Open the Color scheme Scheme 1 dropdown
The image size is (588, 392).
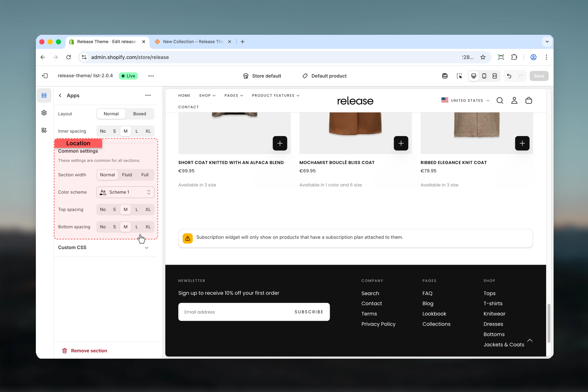pyautogui.click(x=125, y=192)
